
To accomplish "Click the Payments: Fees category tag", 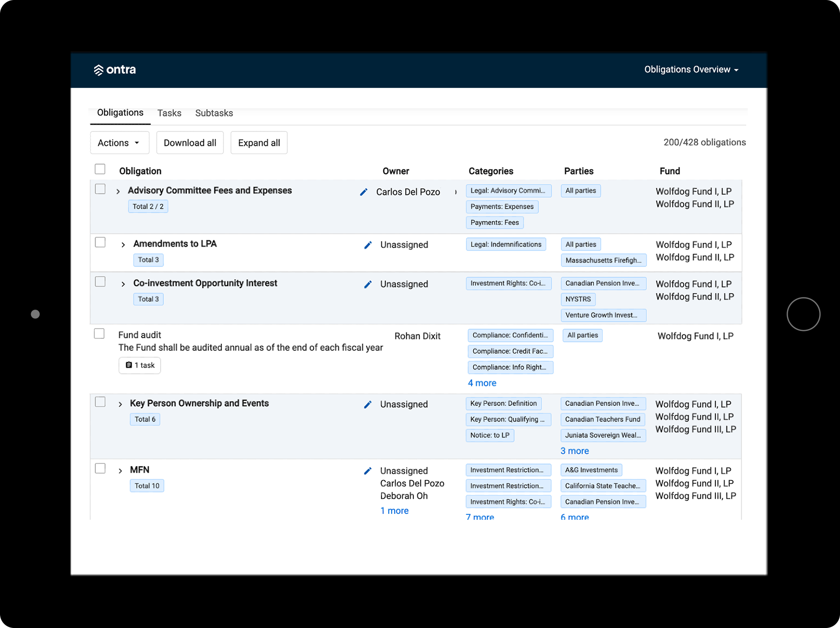I will [494, 223].
